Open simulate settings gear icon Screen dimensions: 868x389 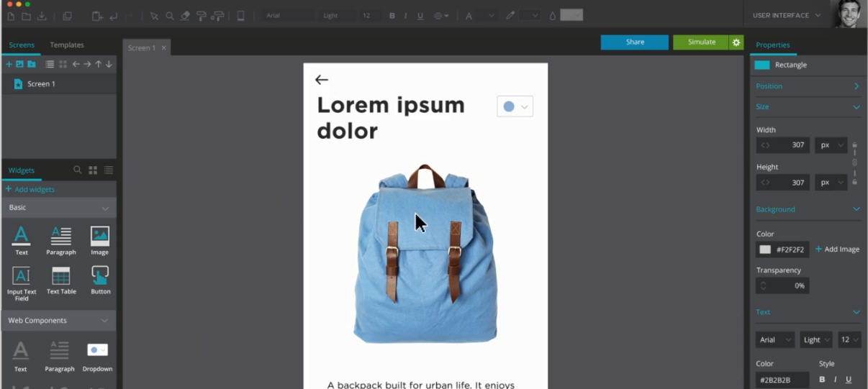(736, 42)
